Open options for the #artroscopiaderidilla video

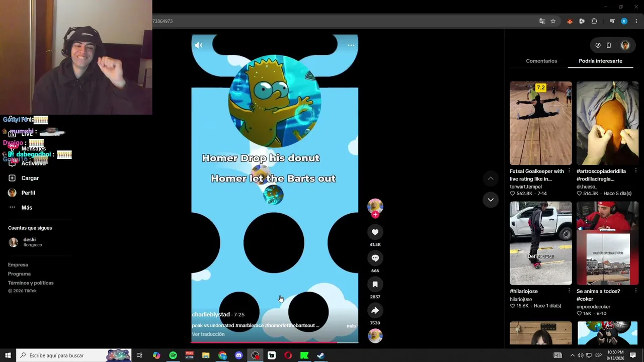(x=636, y=171)
